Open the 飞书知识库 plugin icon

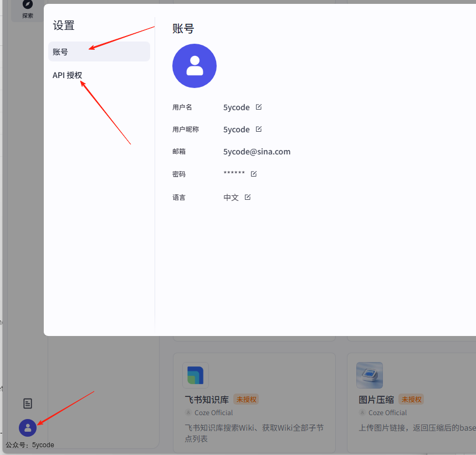[196, 375]
